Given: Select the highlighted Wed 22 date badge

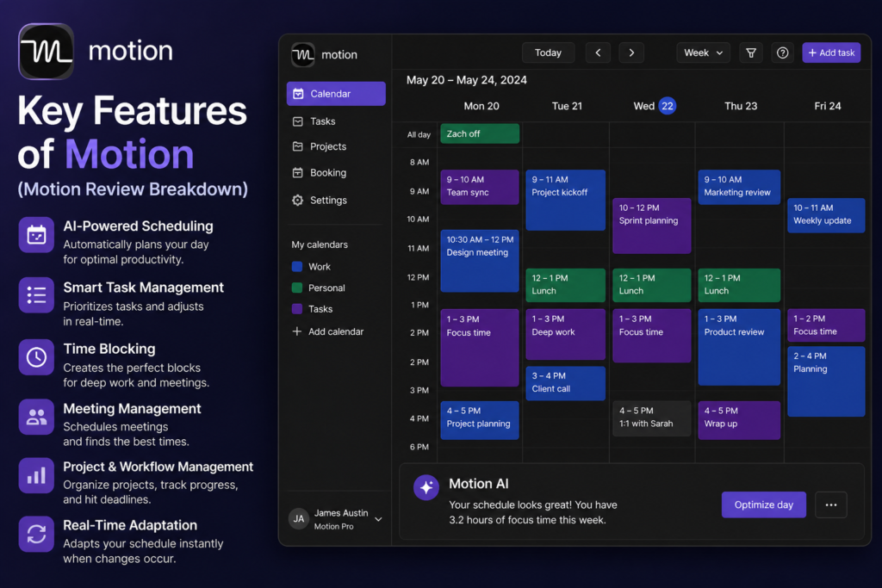Looking at the screenshot, I should click(668, 106).
